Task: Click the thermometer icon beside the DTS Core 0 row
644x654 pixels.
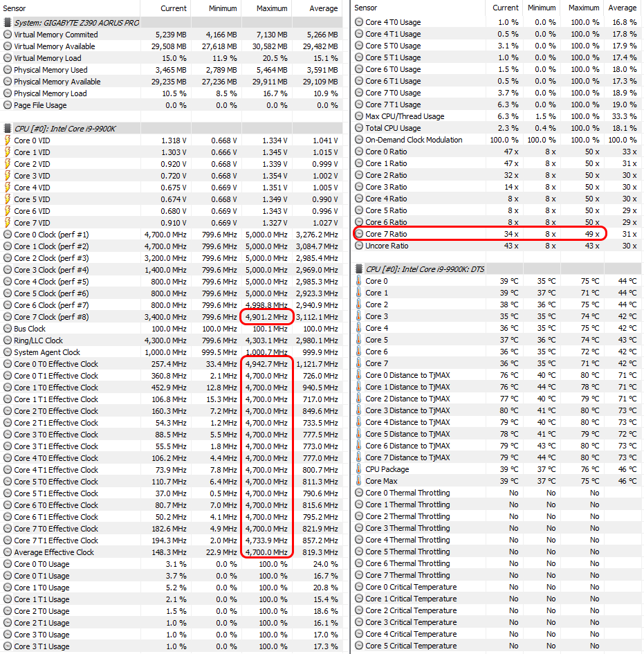Action: click(358, 281)
